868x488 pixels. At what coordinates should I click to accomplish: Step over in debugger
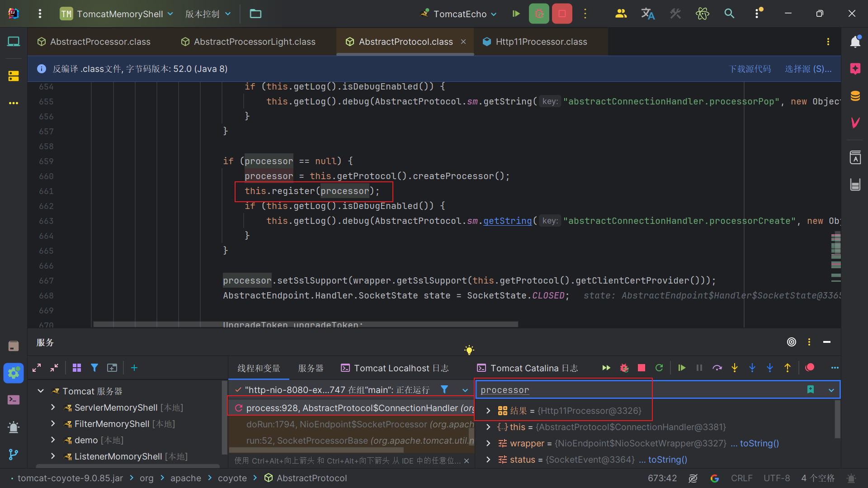[717, 368]
